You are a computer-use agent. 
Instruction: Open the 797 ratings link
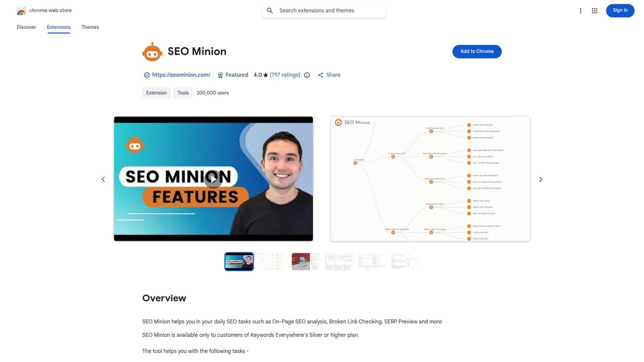click(x=285, y=75)
